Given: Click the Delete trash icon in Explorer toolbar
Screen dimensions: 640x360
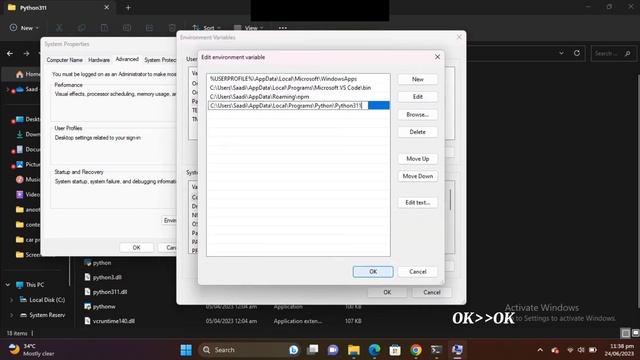Looking at the screenshot, I should tap(172, 28).
